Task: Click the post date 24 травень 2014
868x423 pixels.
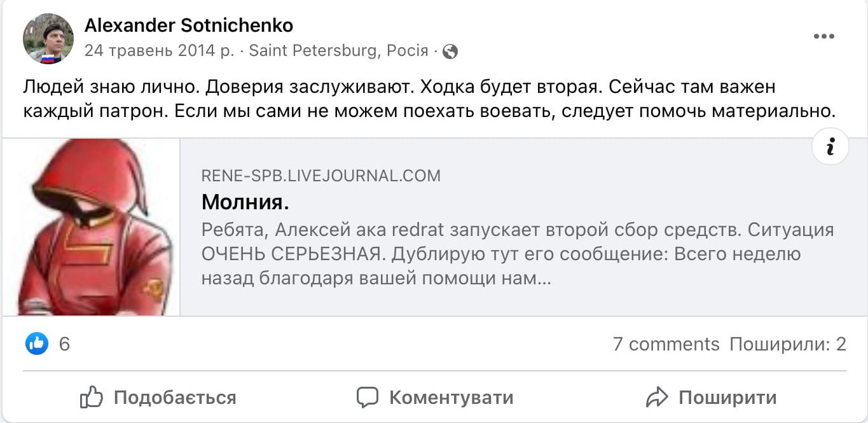Action: pyautogui.click(x=159, y=51)
